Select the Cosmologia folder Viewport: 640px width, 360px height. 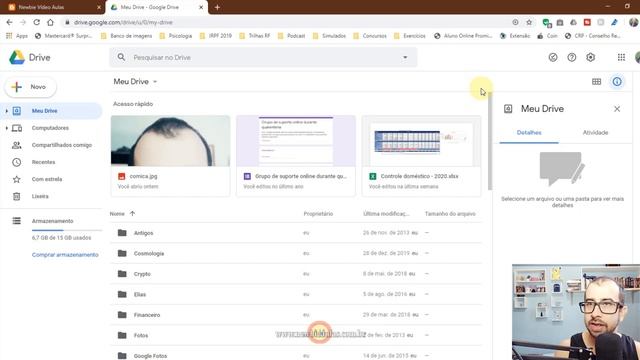click(x=296, y=253)
